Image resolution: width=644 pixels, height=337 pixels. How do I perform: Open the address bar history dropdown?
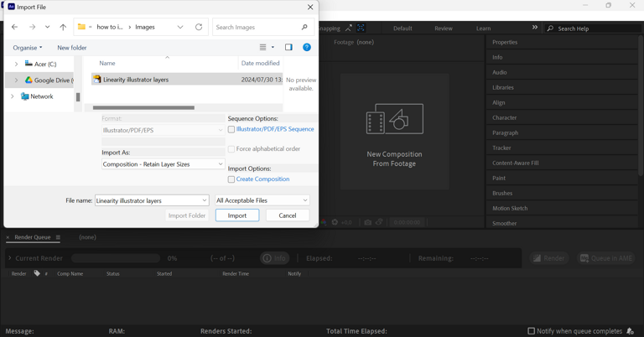coord(180,27)
